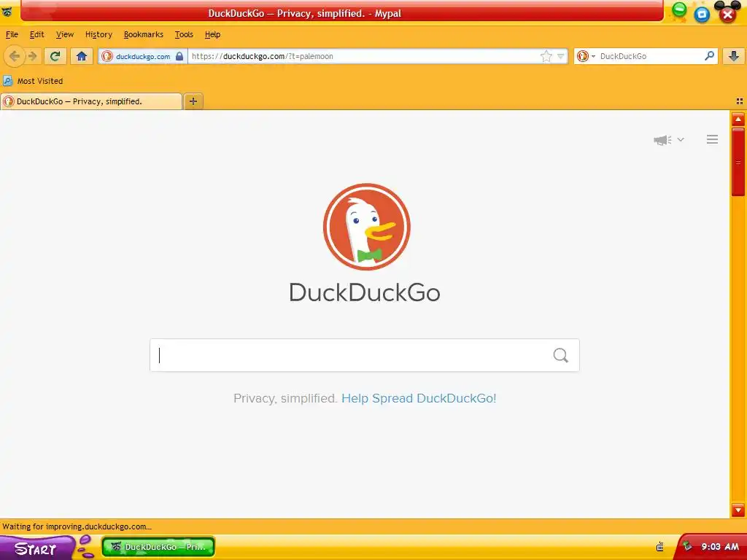Click the DuckDuckGo taskbar window button
This screenshot has height=560, width=747.
pos(158,547)
